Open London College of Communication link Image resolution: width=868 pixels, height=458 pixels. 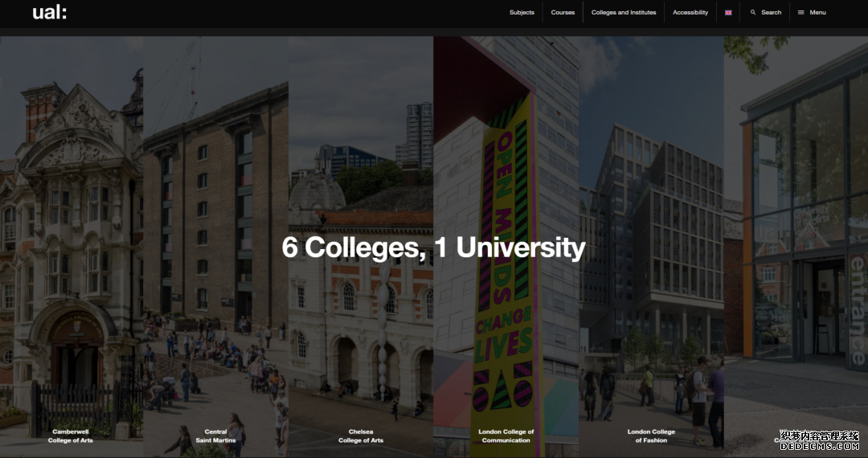[506, 436]
